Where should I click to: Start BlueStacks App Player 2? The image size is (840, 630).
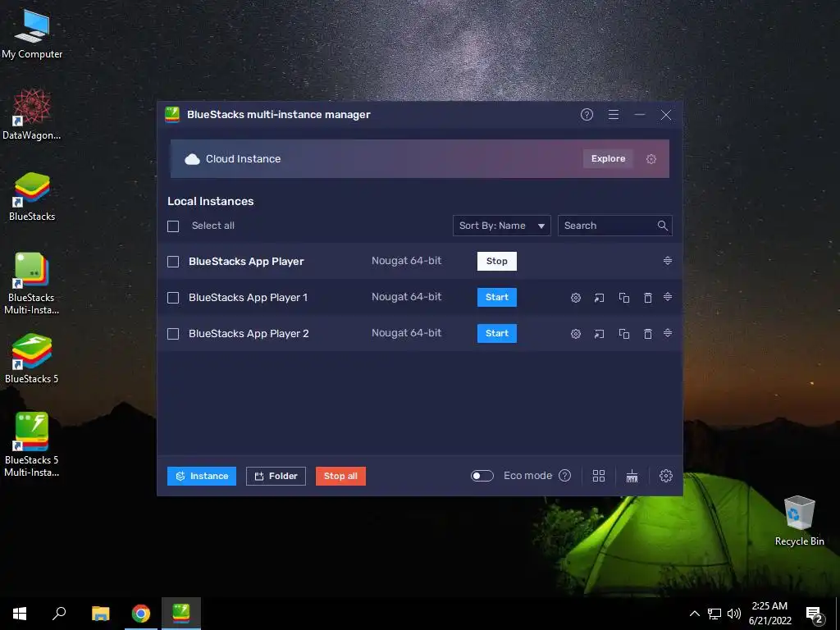point(496,333)
